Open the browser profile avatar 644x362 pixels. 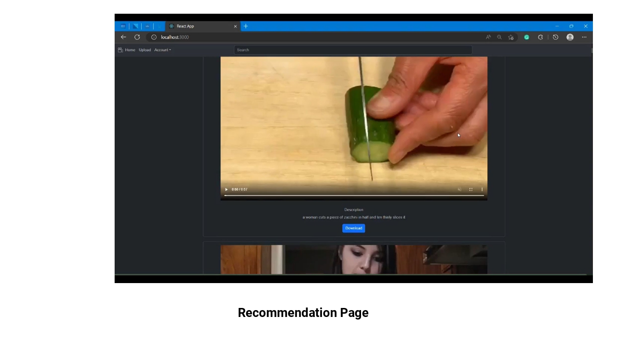(570, 37)
